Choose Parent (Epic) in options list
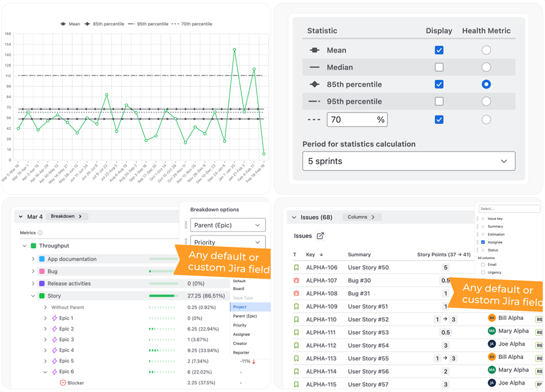This screenshot has height=392, width=545. coord(245,316)
